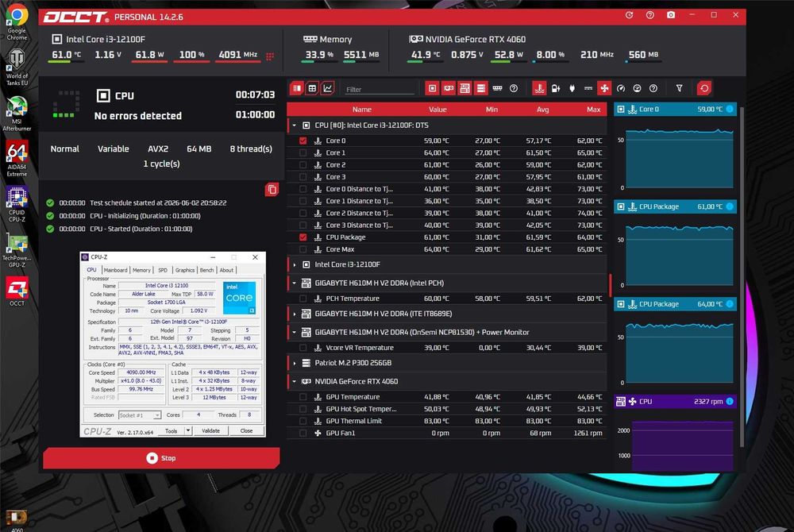This screenshot has width=794, height=532.
Task: Switch to the Memory tab in CPU-Z
Action: coord(141,270)
